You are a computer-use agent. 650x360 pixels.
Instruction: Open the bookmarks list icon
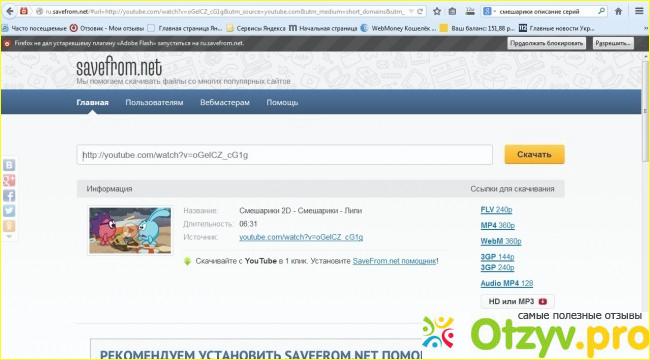tap(453, 12)
